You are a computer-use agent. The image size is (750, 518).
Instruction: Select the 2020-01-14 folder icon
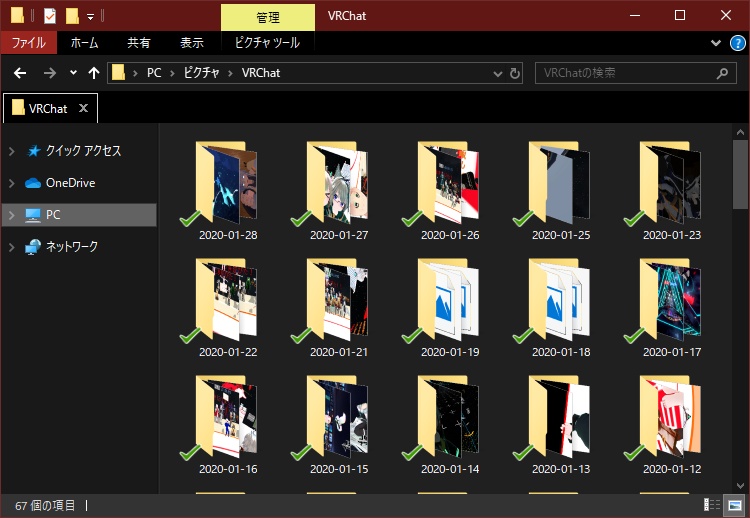tap(448, 417)
